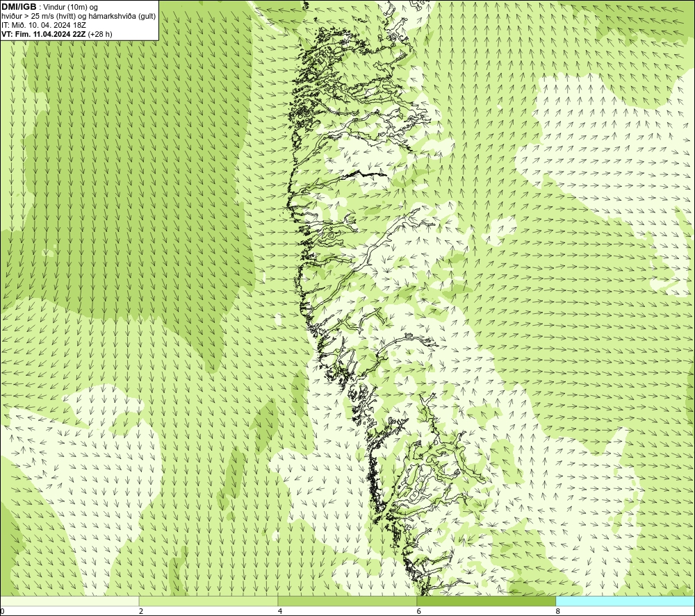Select the cyan color bar segment above 8
The image size is (695, 616).
click(625, 601)
